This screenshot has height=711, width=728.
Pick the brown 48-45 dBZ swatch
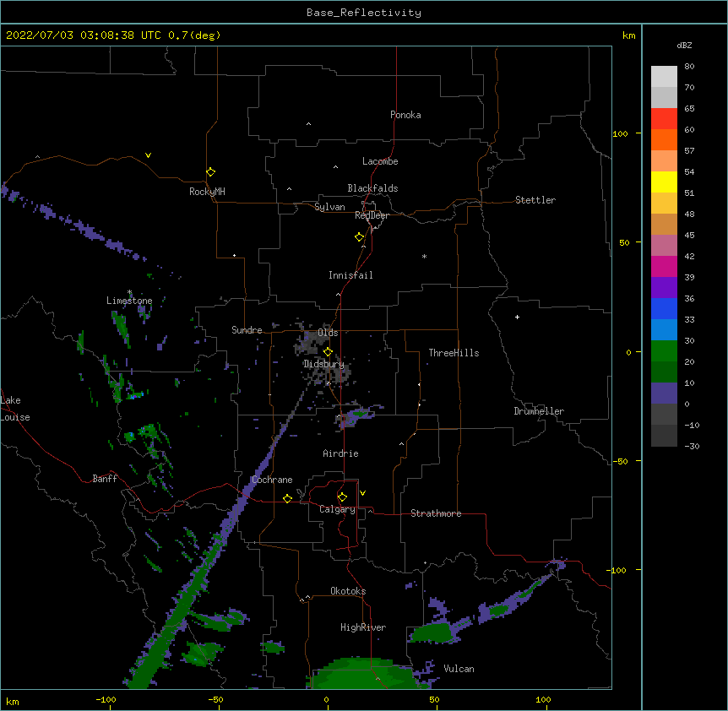tap(664, 224)
